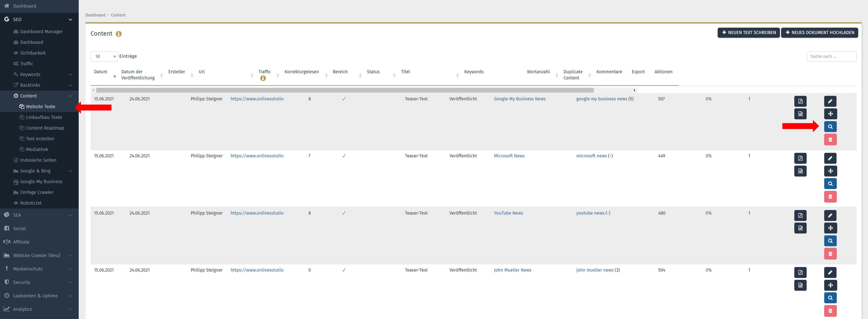Edit the YouTube News entry
Image resolution: width=868 pixels, height=319 pixels.
click(830, 215)
